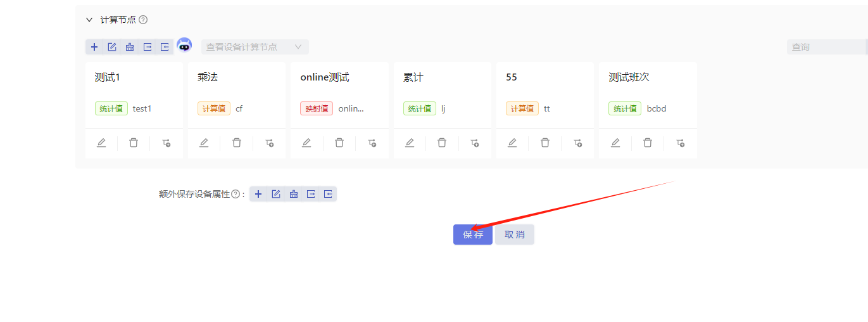Viewport: 868px width, 322px height.
Task: Click the 取消 button
Action: [x=515, y=235]
